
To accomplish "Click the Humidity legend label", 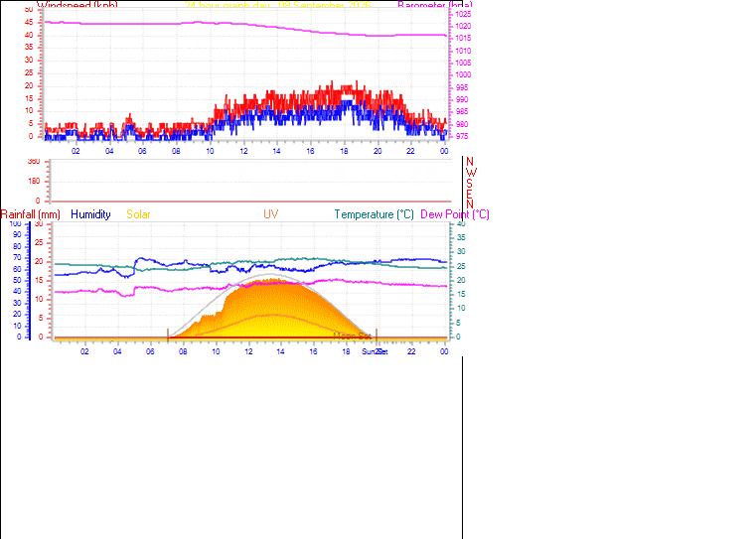I will click(90, 214).
